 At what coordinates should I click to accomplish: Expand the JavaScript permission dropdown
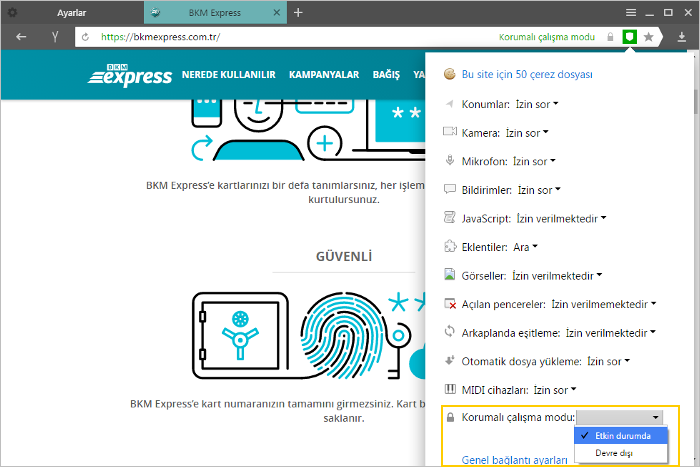[x=561, y=218]
